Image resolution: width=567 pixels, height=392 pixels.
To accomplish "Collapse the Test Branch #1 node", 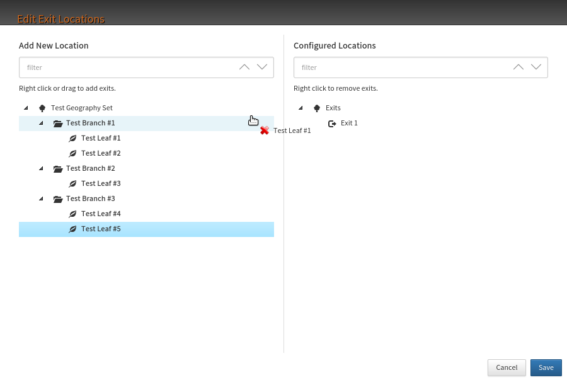I will [x=41, y=123].
